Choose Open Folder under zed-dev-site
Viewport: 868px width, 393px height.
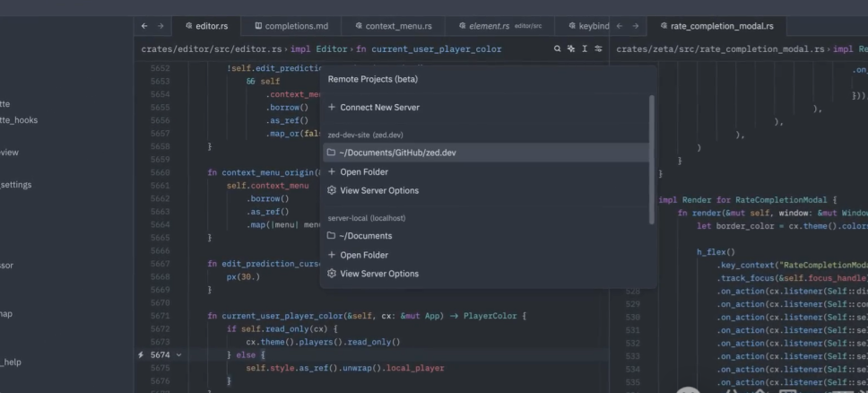click(x=485, y=172)
